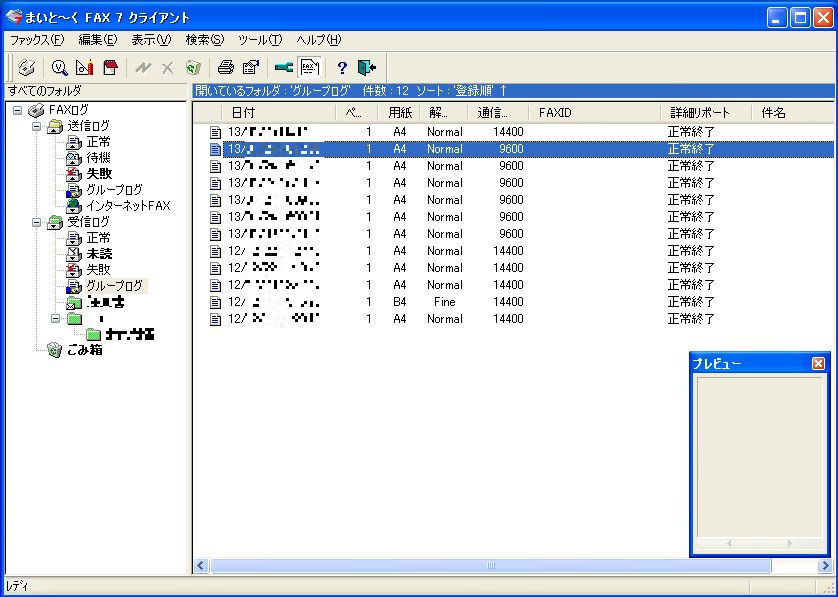Viewport: 838px width, 597px height.
Task: Sort by the 詳細リポート column header
Action: [x=706, y=113]
